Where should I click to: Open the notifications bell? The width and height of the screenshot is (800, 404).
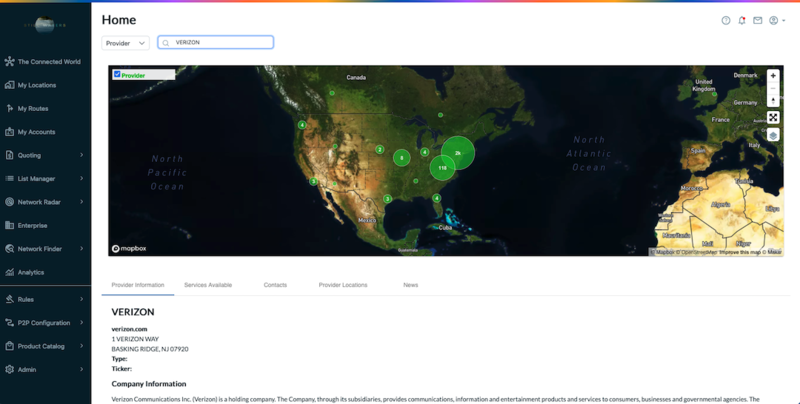742,20
